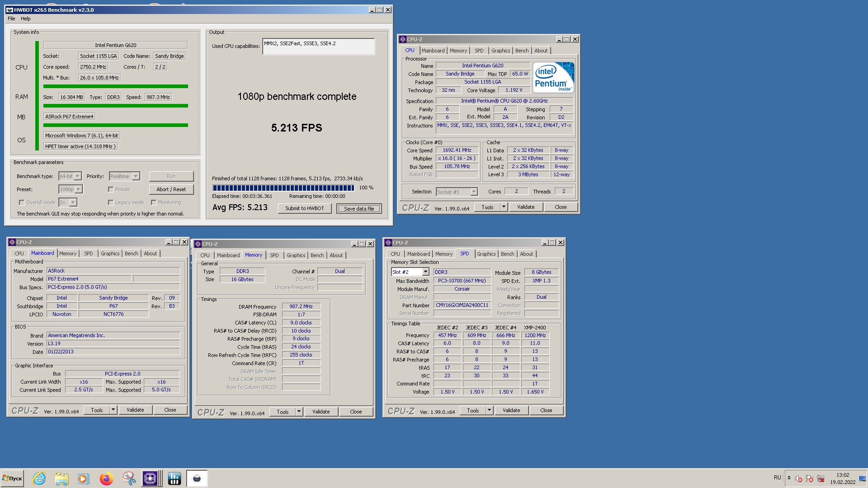
Task: Click the disconnected network tray icon
Action: point(821,479)
